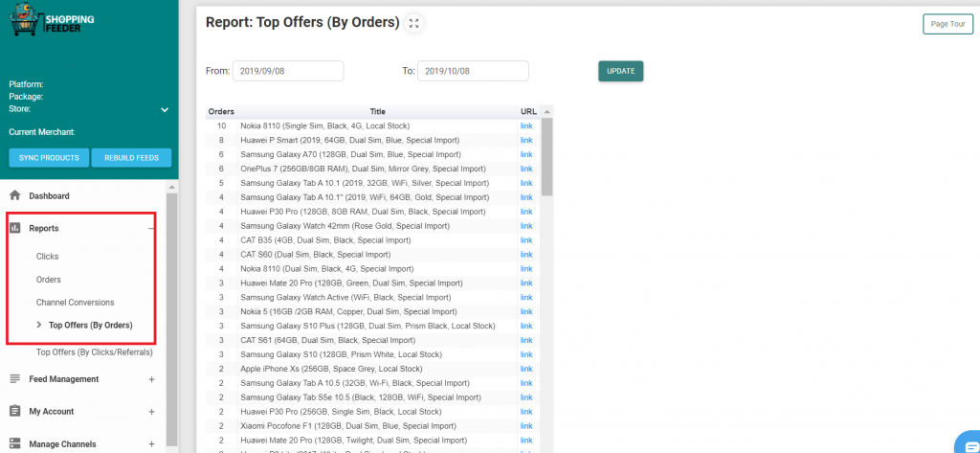Expand My Account plus sign
This screenshot has width=980, height=453.
(151, 412)
